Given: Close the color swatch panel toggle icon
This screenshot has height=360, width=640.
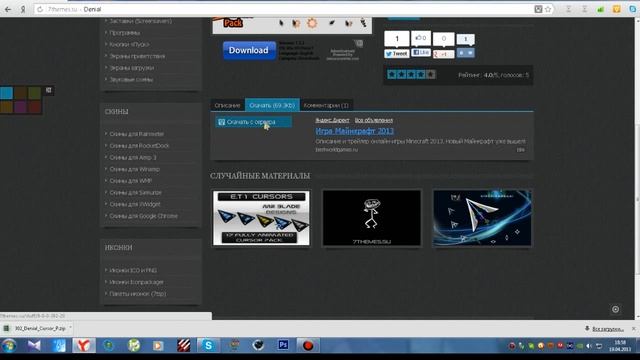Looking at the screenshot, I should pyautogui.click(x=49, y=90).
